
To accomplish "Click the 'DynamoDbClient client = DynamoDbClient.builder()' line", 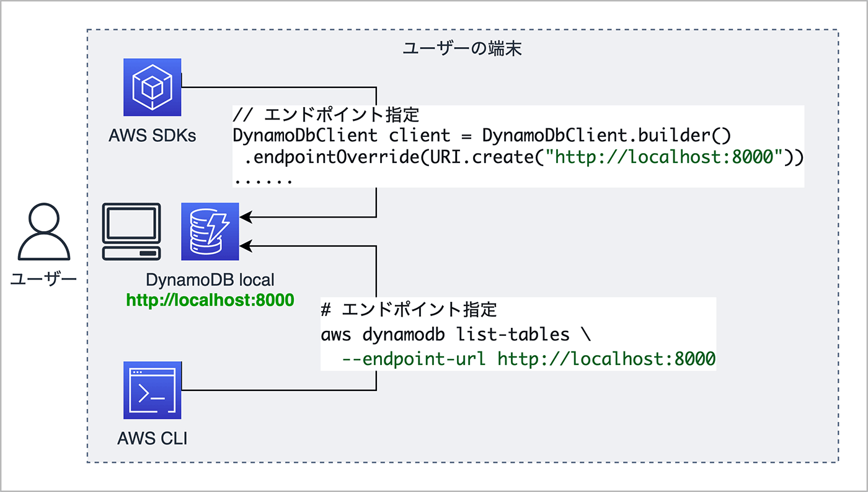I will point(482,136).
